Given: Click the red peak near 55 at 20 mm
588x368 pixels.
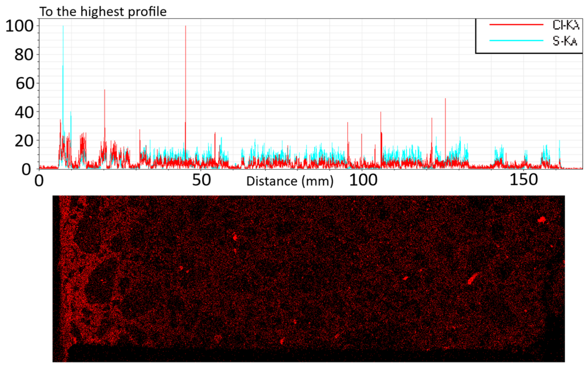Looking at the screenshot, I should [x=105, y=90].
